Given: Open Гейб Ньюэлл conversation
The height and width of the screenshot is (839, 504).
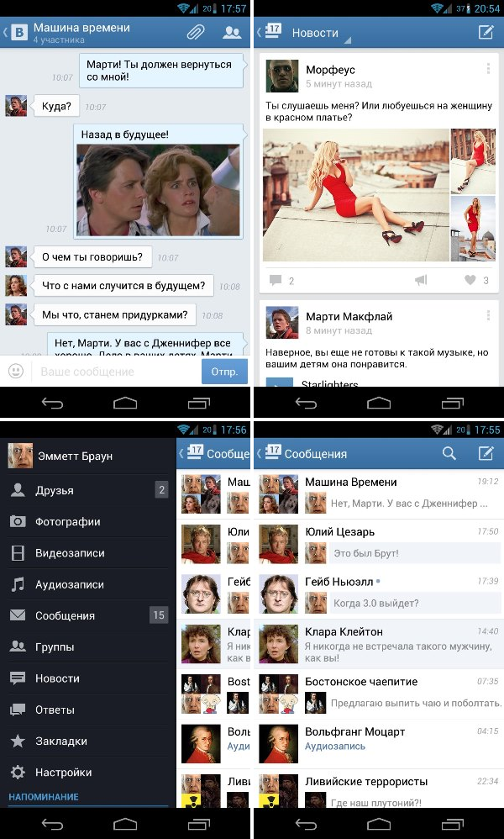Looking at the screenshot, I should pyautogui.click(x=379, y=594).
